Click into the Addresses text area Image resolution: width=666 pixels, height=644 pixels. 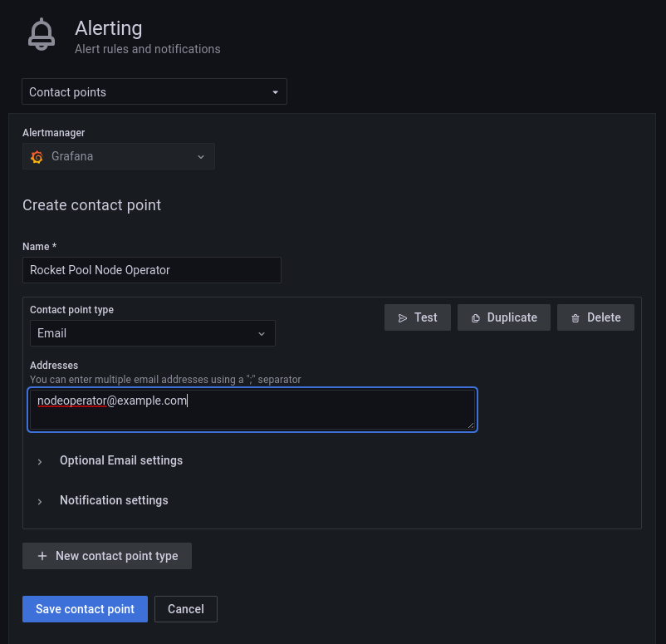click(x=252, y=409)
